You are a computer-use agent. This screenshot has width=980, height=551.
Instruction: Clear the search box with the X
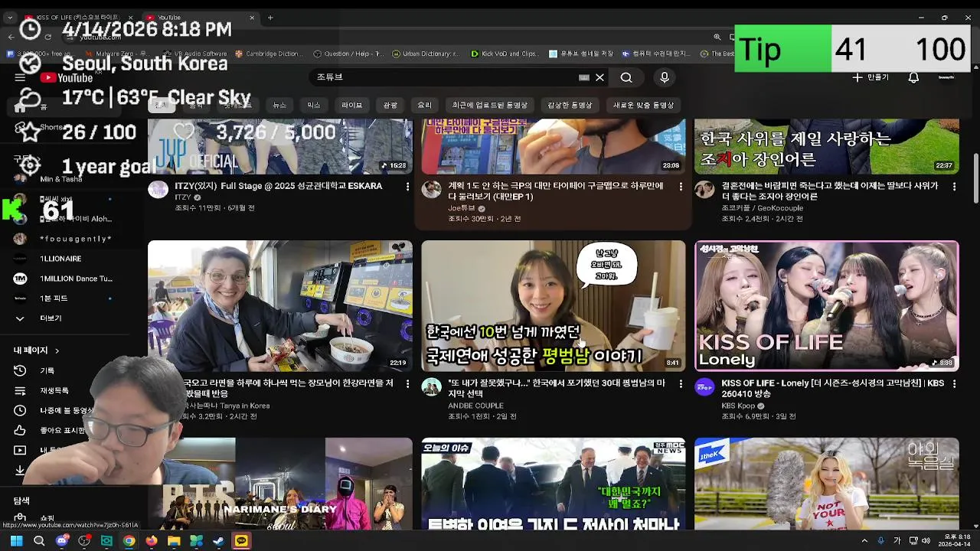click(599, 77)
